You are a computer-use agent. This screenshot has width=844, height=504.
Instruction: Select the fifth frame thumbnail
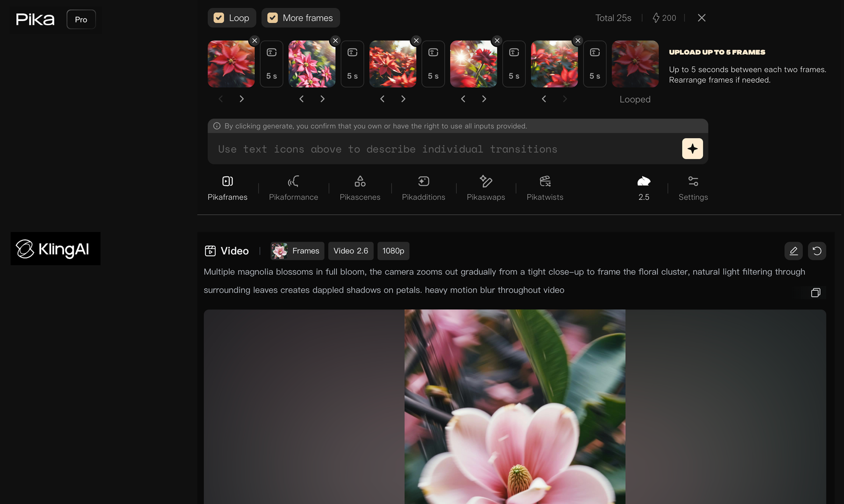click(554, 64)
